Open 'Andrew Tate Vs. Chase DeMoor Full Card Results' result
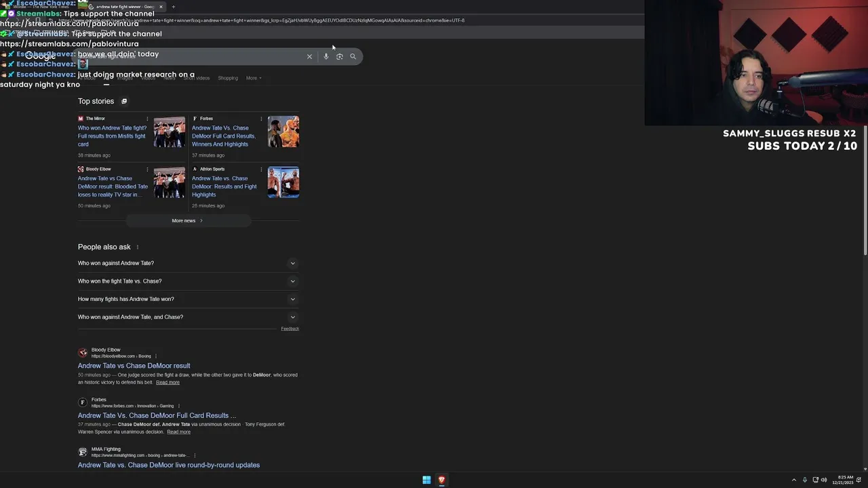Screen dimensions: 868x488 tap(157, 415)
